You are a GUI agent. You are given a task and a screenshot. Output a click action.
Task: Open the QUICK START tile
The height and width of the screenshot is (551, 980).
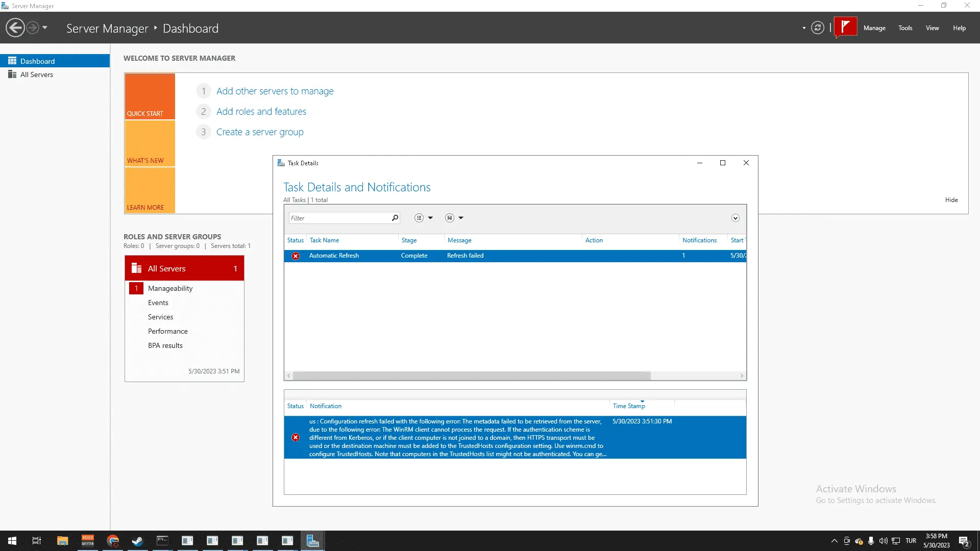pyautogui.click(x=150, y=96)
